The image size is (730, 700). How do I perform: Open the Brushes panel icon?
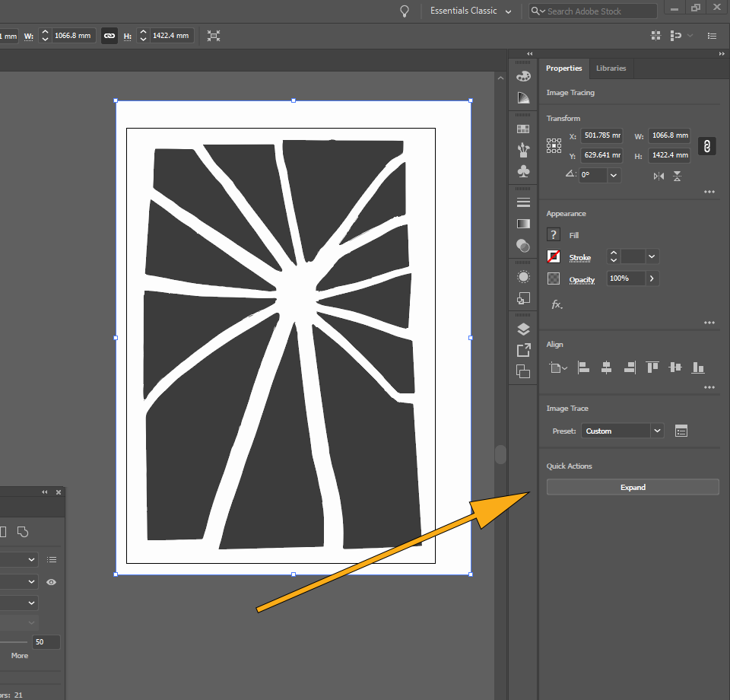523,150
